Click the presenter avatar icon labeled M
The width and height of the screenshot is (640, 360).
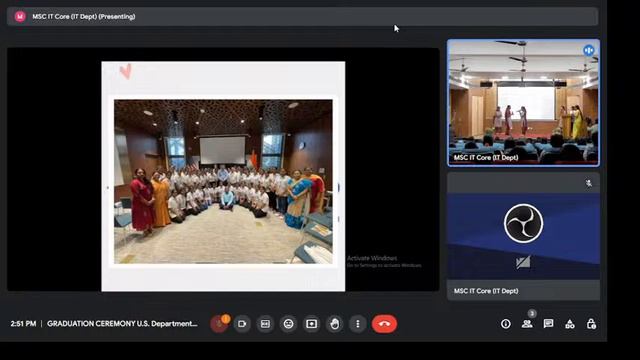[x=20, y=17]
